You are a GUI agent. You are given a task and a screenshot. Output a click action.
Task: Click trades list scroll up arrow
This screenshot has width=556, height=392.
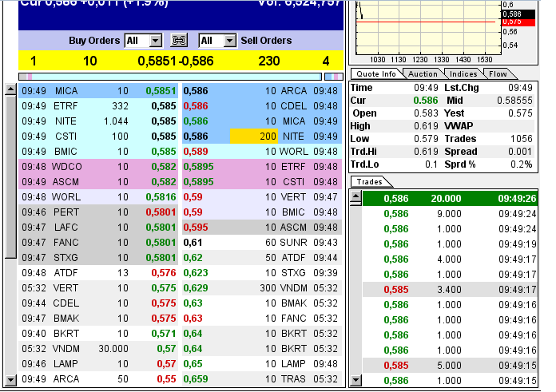click(355, 196)
